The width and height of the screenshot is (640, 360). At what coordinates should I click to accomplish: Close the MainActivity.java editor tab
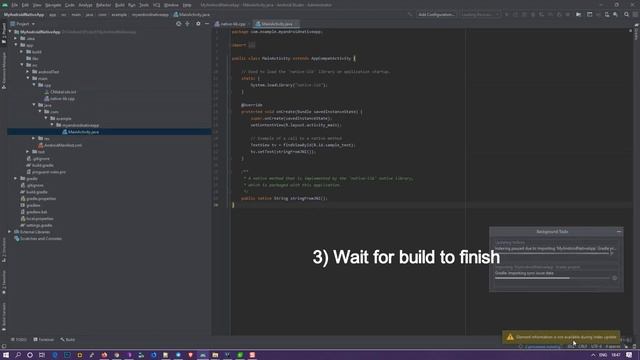click(297, 24)
